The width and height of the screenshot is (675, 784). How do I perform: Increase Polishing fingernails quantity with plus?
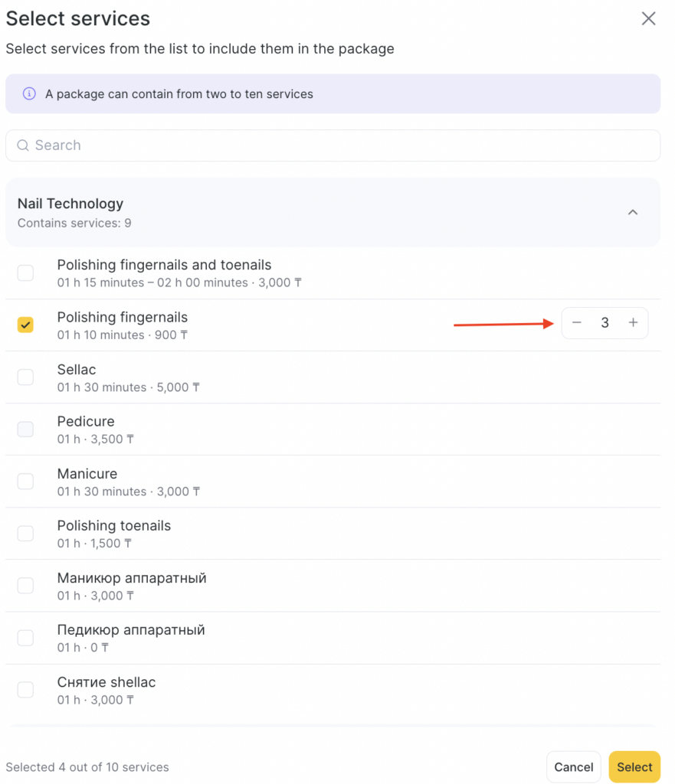coord(633,323)
